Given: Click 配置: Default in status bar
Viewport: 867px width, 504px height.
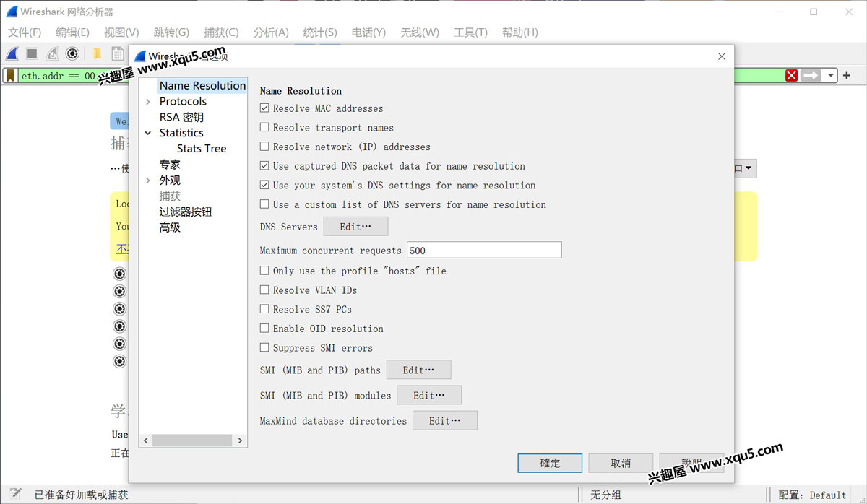Looking at the screenshot, I should click(x=812, y=495).
